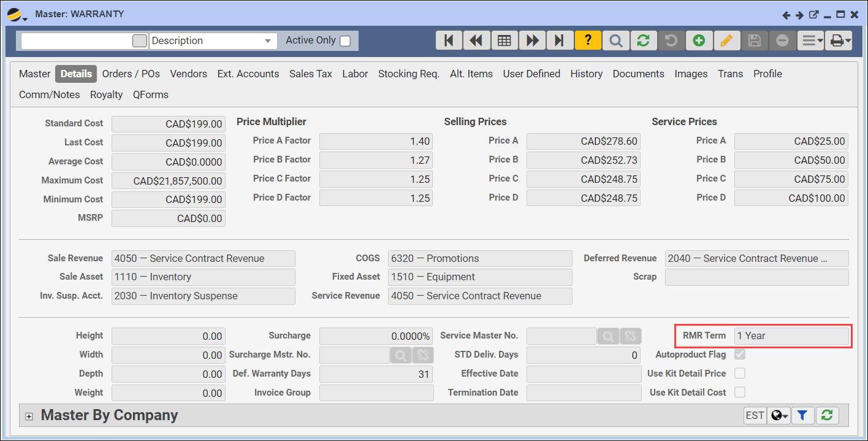Open the print options dropdown
The width and height of the screenshot is (868, 441).
pyautogui.click(x=839, y=40)
